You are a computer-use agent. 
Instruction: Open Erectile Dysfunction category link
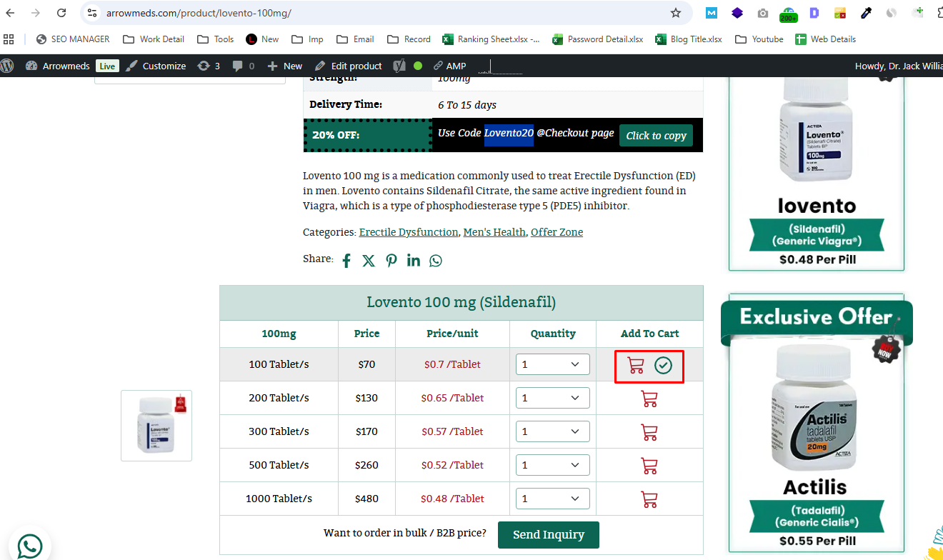coord(408,232)
